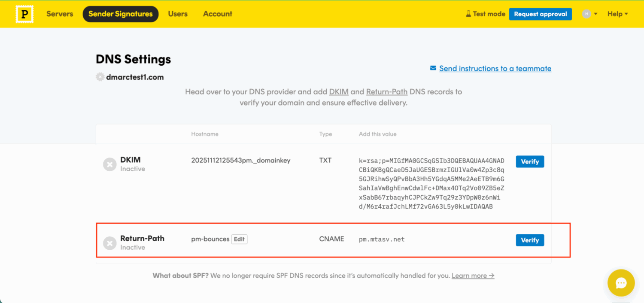Screen dimensions: 644x303
Task: Click the Postmark stamp logo
Action: [24, 14]
